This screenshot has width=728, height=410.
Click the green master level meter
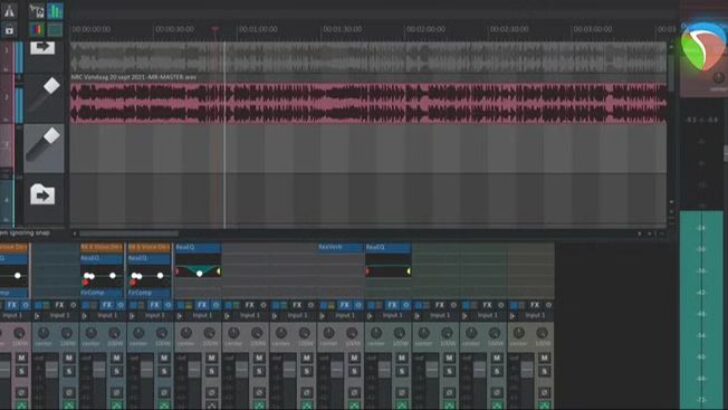coord(701,310)
